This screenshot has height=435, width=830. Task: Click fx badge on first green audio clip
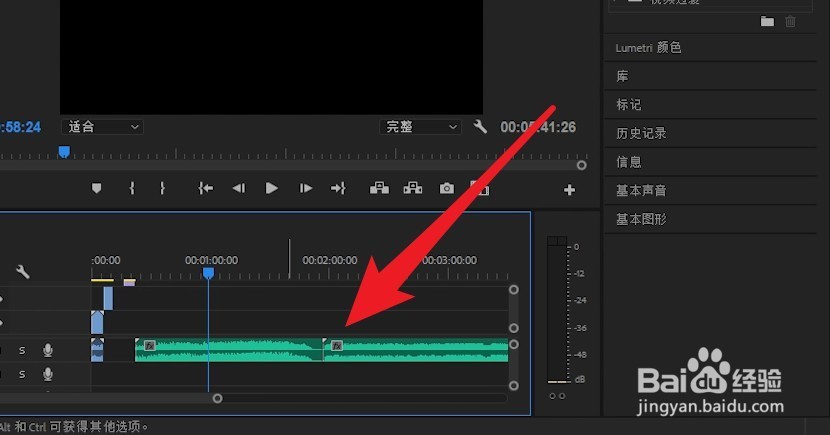click(150, 346)
